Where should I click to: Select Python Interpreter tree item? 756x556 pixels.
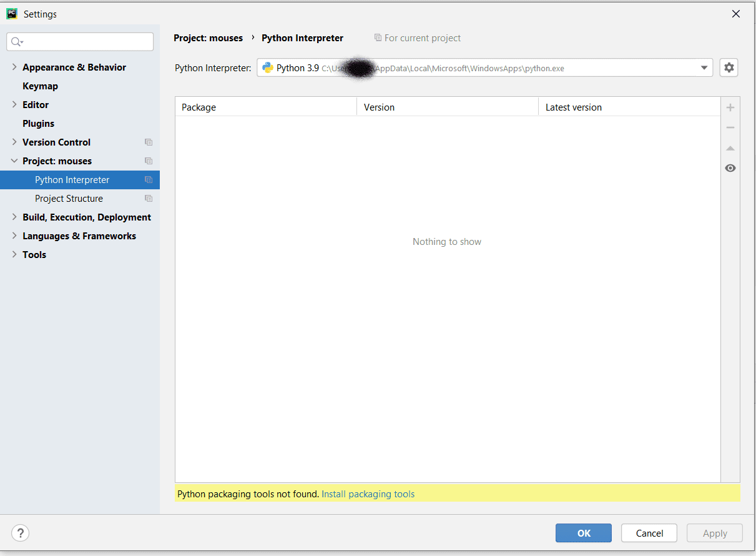(x=80, y=180)
